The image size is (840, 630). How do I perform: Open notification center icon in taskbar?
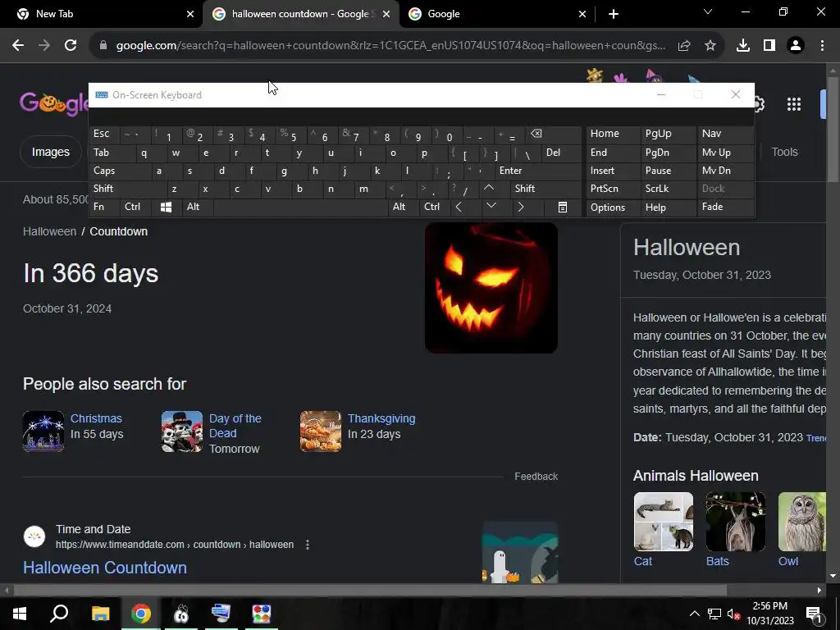[x=813, y=614]
